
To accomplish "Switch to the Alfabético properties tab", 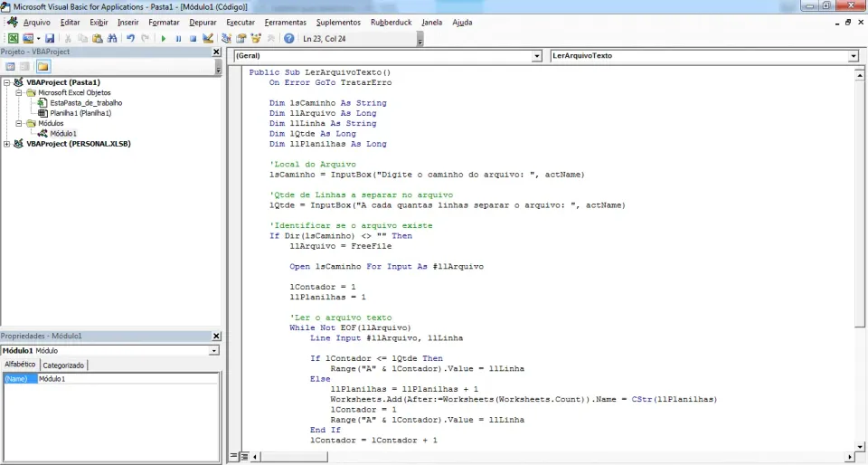I will 20,365.
